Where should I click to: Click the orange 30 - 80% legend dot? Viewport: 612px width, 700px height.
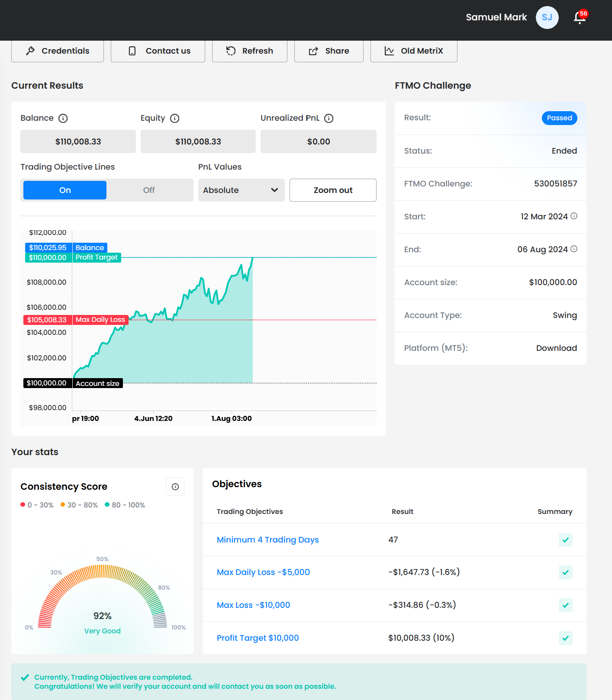[63, 504]
